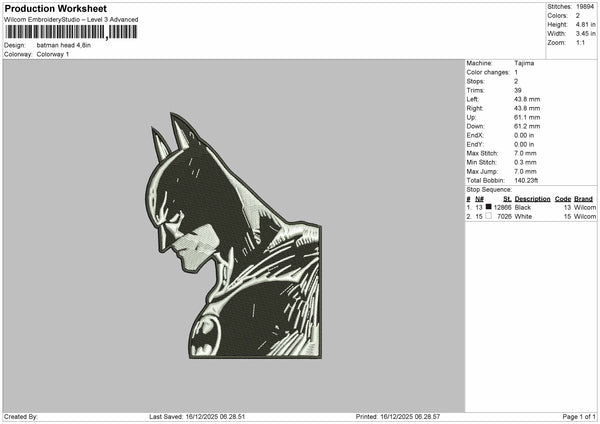Click the Wilcom EmbroideryStudio subtitle text

[x=71, y=20]
